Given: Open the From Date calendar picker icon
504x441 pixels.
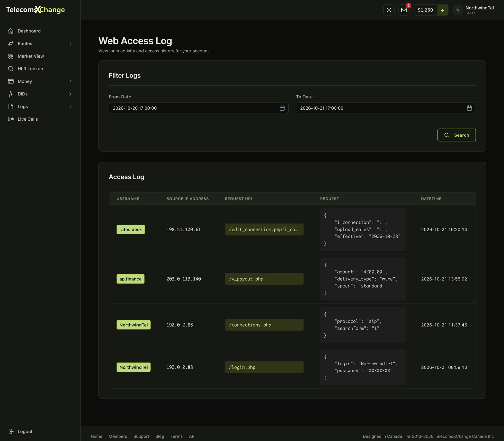Looking at the screenshot, I should (x=282, y=108).
